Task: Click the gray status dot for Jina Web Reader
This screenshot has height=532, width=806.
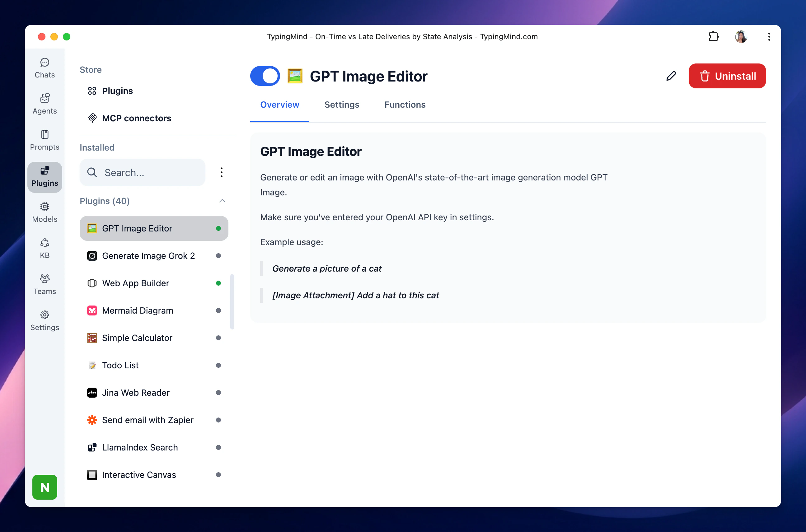Action: (x=218, y=393)
